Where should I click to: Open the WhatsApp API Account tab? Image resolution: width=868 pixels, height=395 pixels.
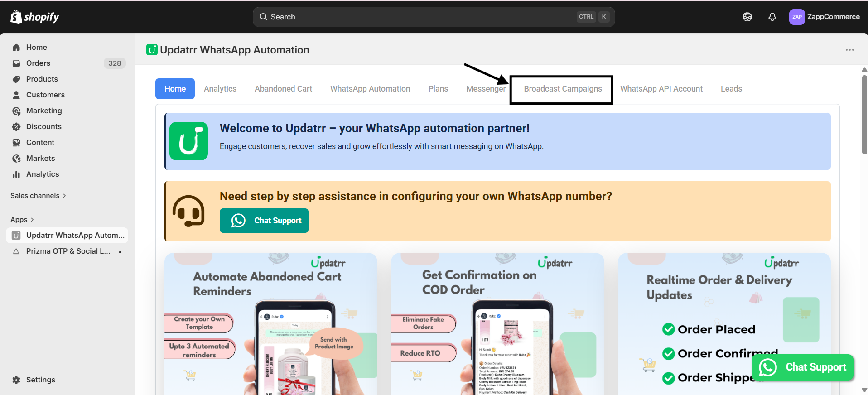661,89
